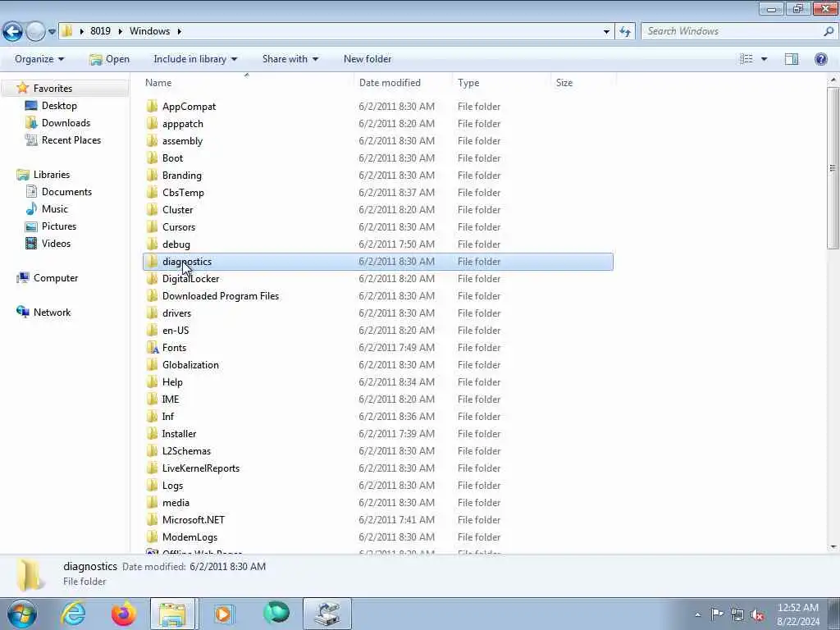
Task: Open the Pictures library
Action: (59, 226)
